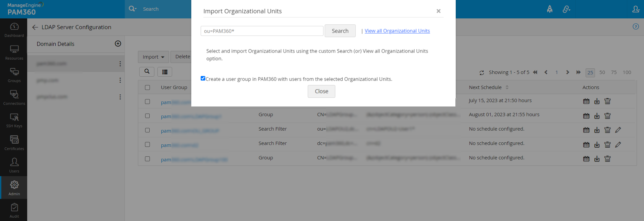644x221 pixels.
Task: Click the add domain plus icon
Action: 118,44
